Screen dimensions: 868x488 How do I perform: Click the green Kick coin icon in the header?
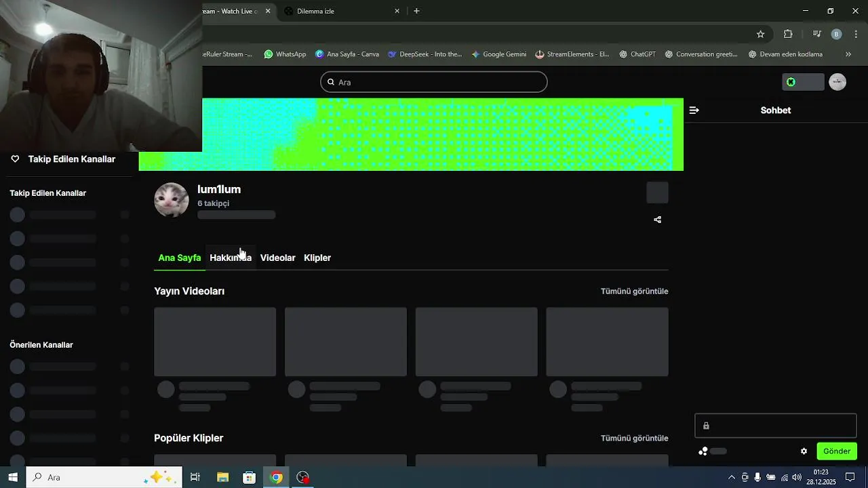(791, 82)
